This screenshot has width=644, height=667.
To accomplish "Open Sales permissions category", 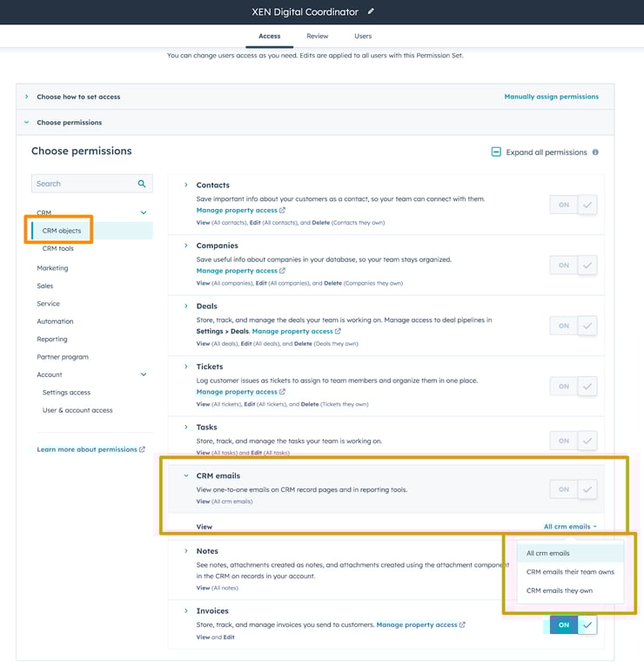I will tap(45, 286).
